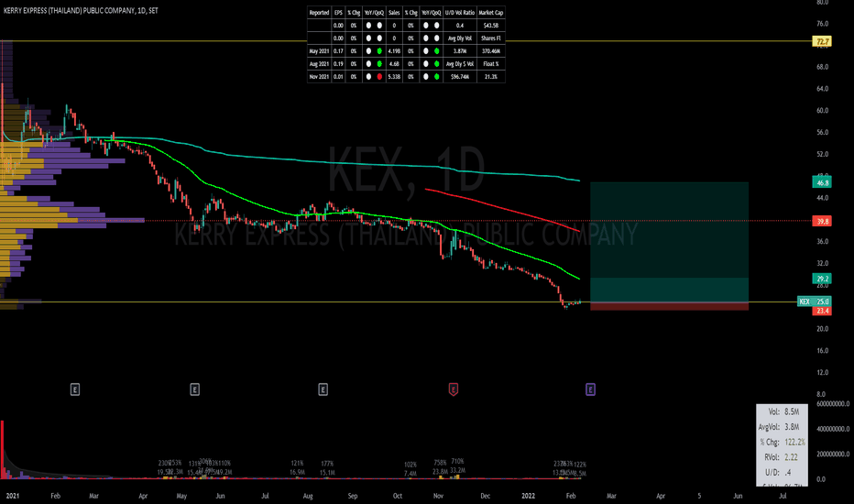Click the purple upcoming earnings marker E

pyautogui.click(x=590, y=389)
